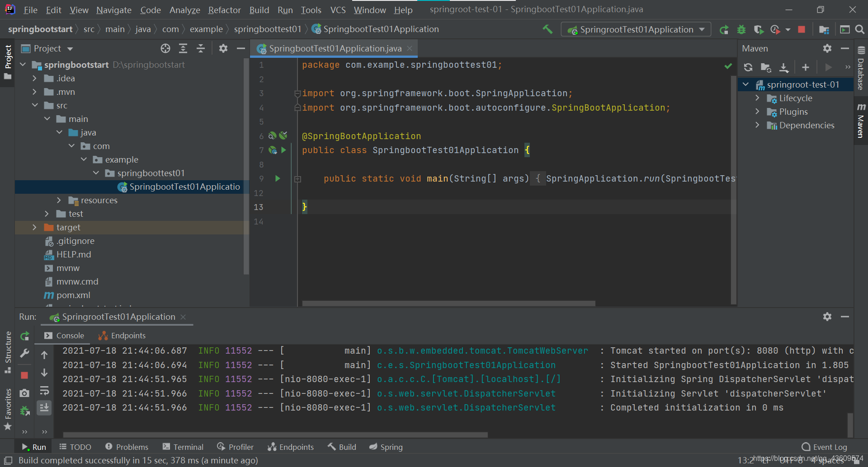Viewport: 868px width, 467px height.
Task: Click the editor horizontal scrollbar
Action: pyautogui.click(x=448, y=304)
